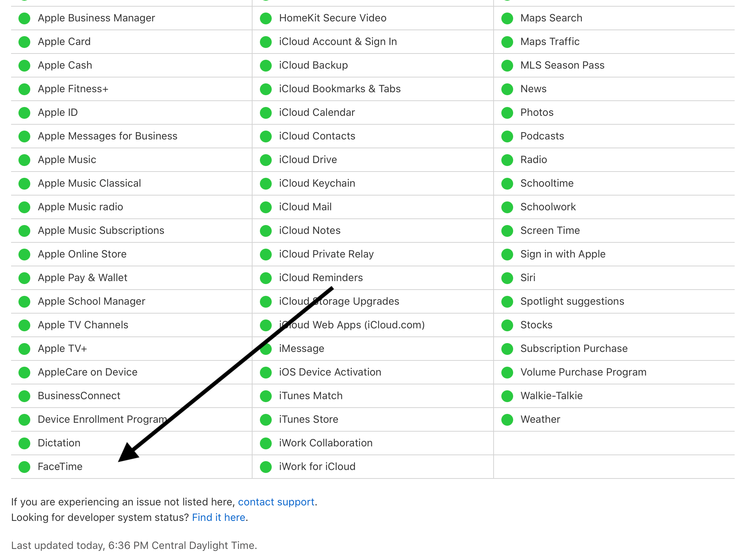Viewport: 745px width, 560px height.
Task: Click the green status dot beside Apple TV+
Action: [x=24, y=349]
